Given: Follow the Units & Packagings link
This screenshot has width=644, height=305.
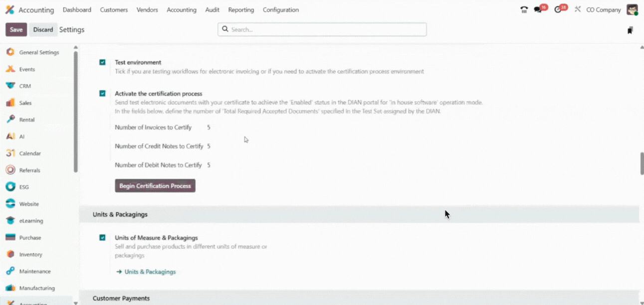Looking at the screenshot, I should coord(150,272).
